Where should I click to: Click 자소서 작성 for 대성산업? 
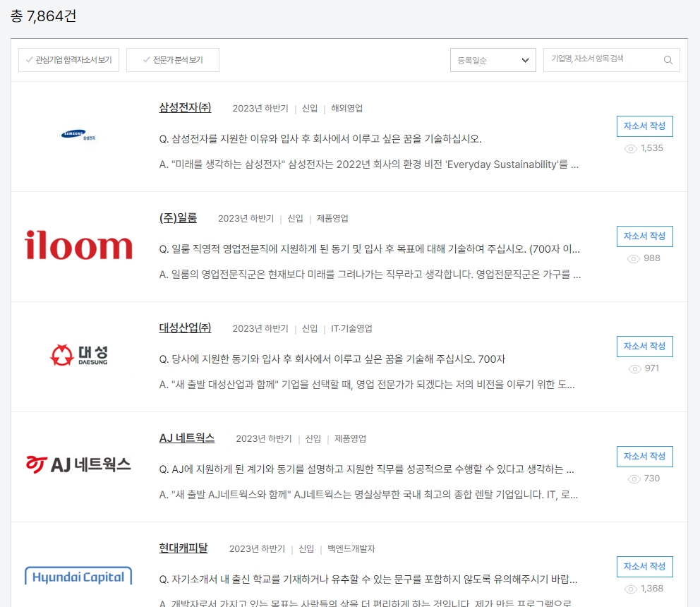click(645, 346)
